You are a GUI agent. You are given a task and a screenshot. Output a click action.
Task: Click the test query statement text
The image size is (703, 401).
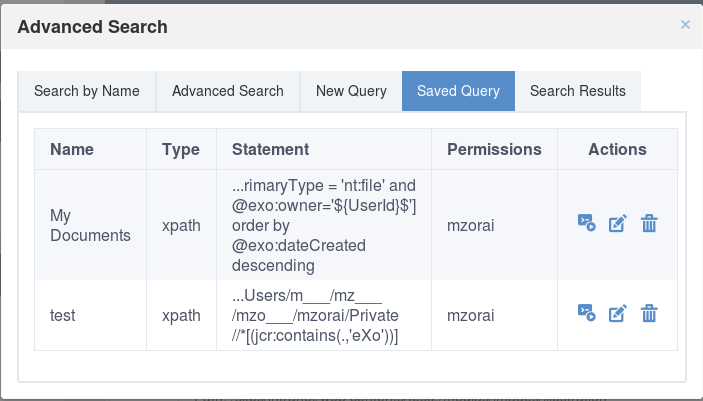click(x=315, y=315)
